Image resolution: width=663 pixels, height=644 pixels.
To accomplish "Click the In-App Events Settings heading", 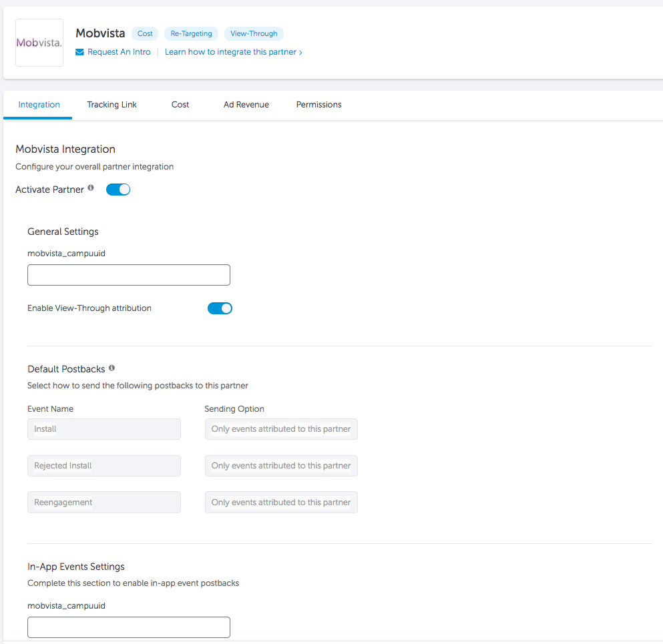I will [76, 567].
